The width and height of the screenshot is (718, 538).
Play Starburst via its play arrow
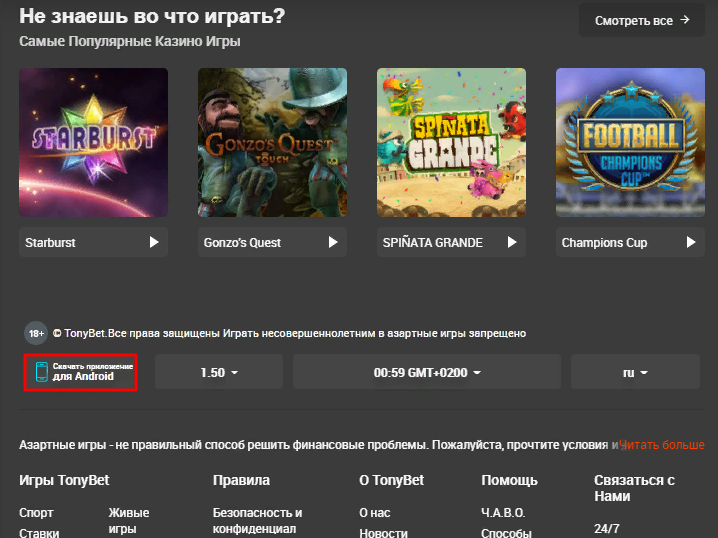[x=154, y=242]
